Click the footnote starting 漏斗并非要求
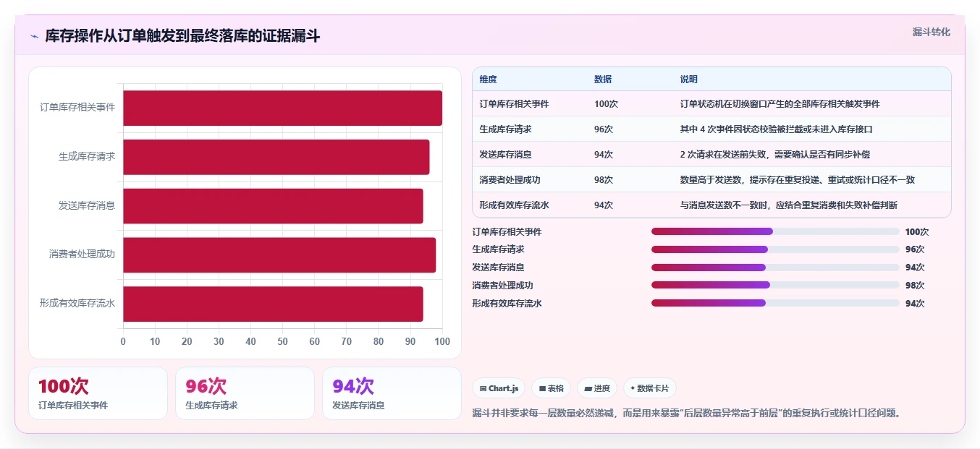The width and height of the screenshot is (980, 449). [688, 413]
